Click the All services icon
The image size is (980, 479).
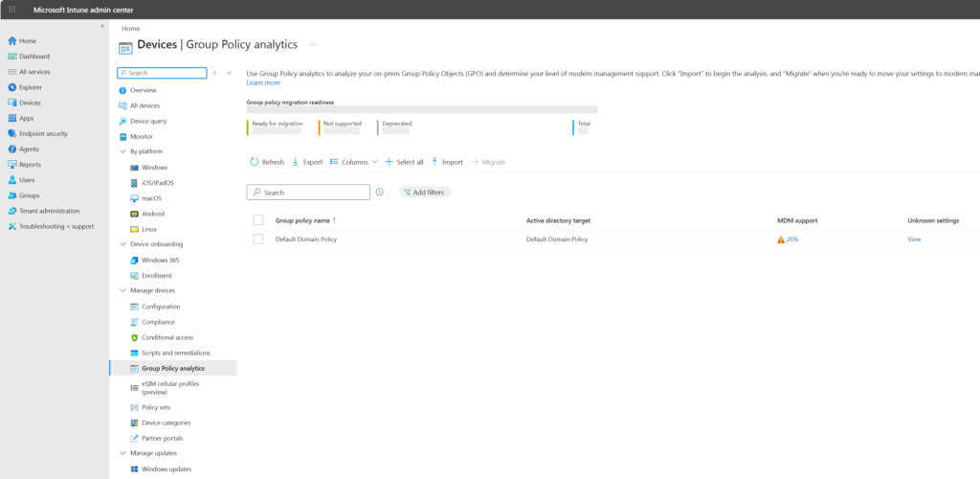pos(11,72)
